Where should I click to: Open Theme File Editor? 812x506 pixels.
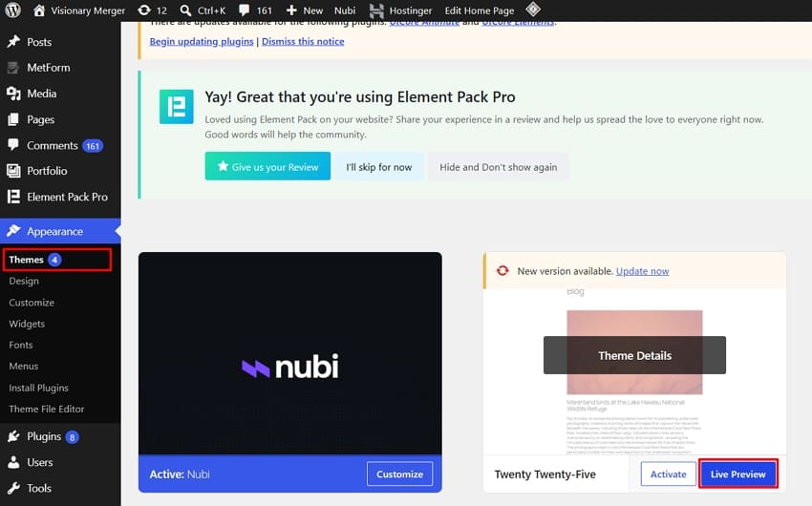(47, 409)
